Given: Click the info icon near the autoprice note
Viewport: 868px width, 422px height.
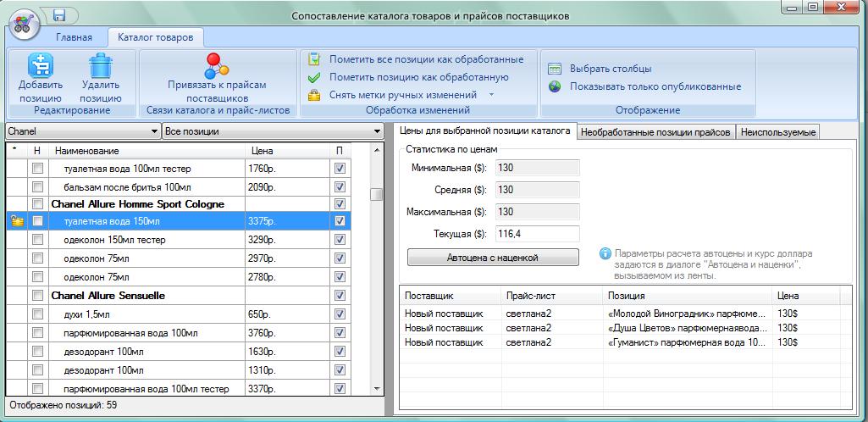Looking at the screenshot, I should [x=605, y=253].
